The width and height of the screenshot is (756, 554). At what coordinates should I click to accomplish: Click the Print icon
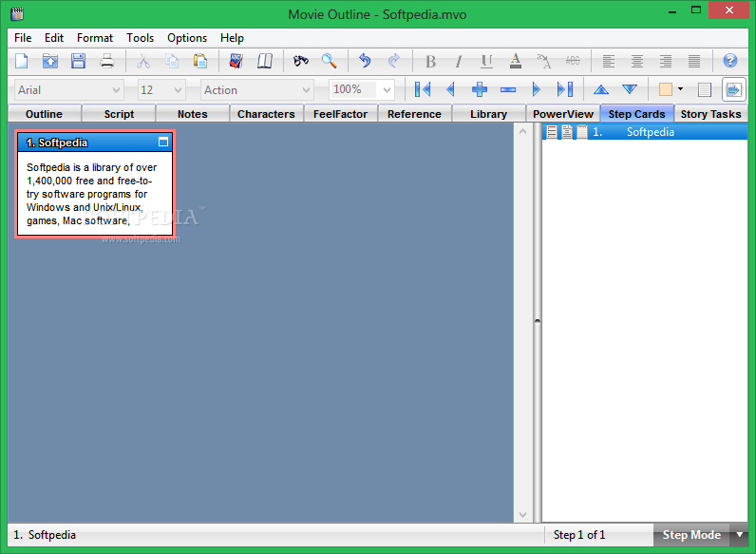(x=107, y=61)
